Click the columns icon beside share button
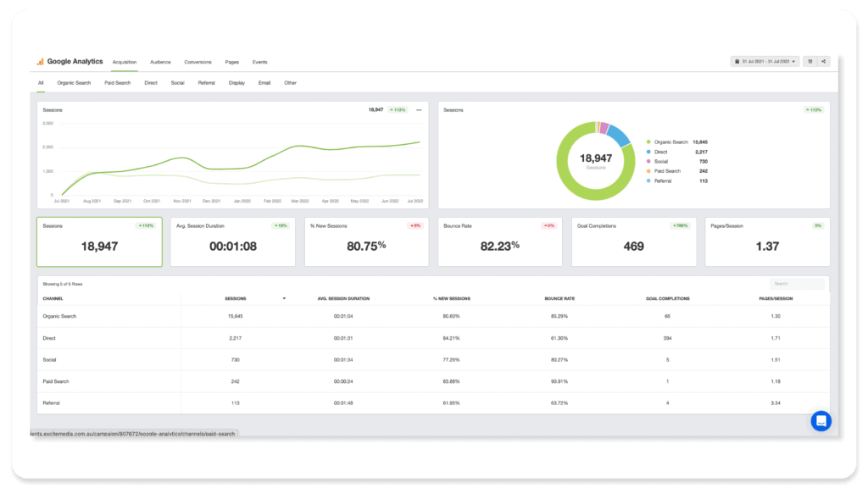This screenshot has height=488, width=868. pos(810,61)
